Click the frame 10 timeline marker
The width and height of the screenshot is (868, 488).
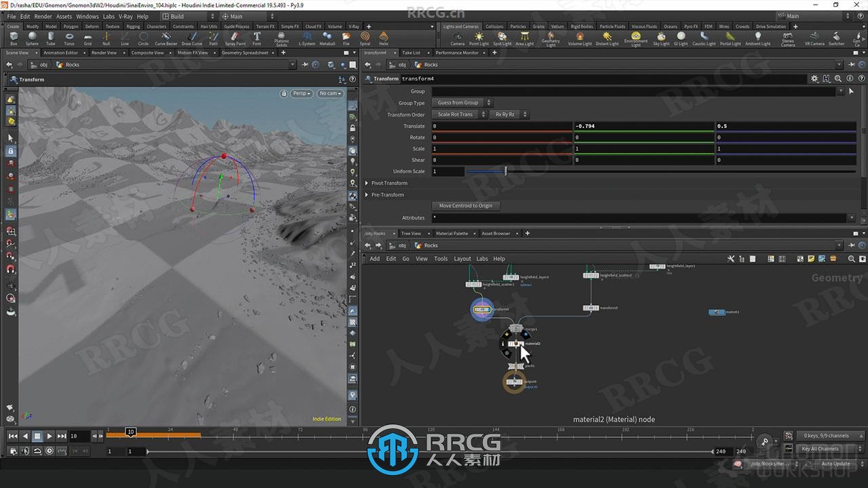[x=131, y=432]
